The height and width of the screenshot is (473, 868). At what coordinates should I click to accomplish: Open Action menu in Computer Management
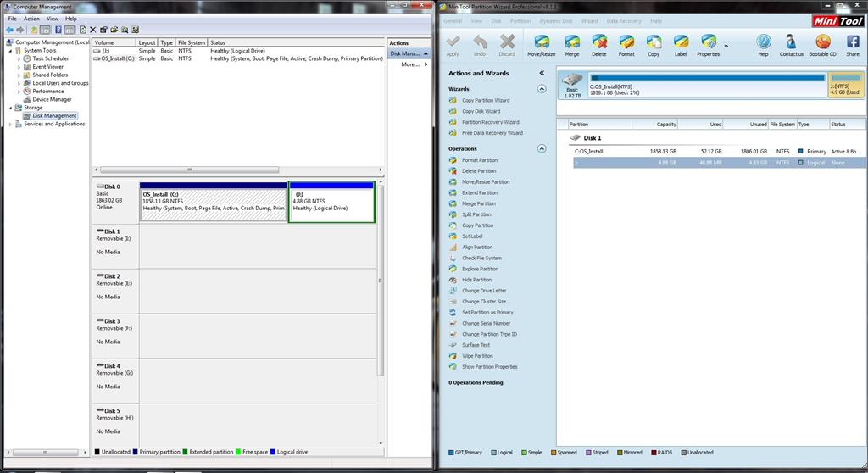click(x=31, y=19)
